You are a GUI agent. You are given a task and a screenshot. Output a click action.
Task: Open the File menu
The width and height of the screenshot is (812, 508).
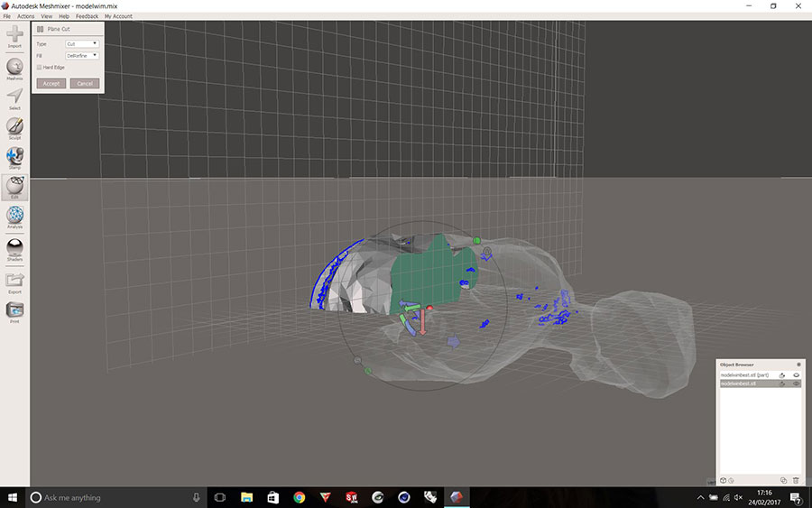coord(6,16)
